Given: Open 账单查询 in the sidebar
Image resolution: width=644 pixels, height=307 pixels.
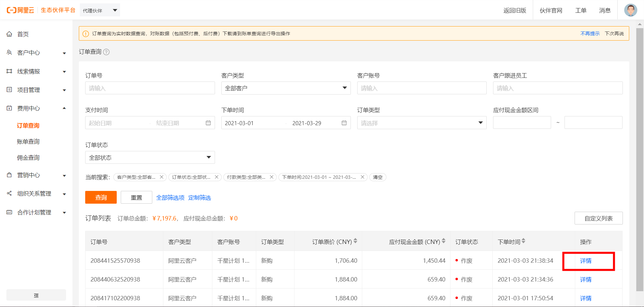Looking at the screenshot, I should coord(28,142).
